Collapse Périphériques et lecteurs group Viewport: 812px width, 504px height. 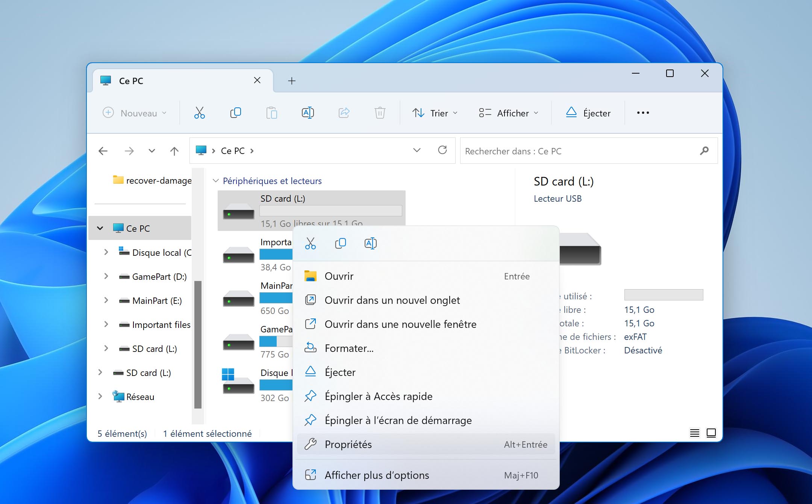tap(216, 181)
